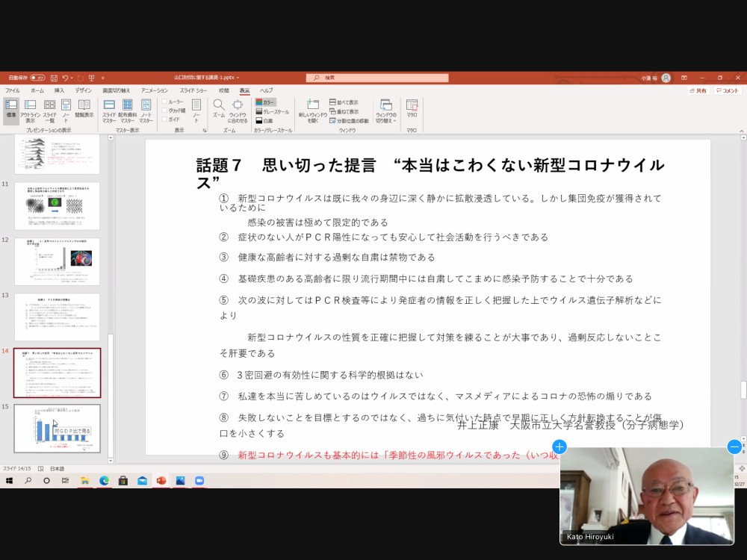Select Color (カラー) display mode
747x560 pixels.
(265, 102)
